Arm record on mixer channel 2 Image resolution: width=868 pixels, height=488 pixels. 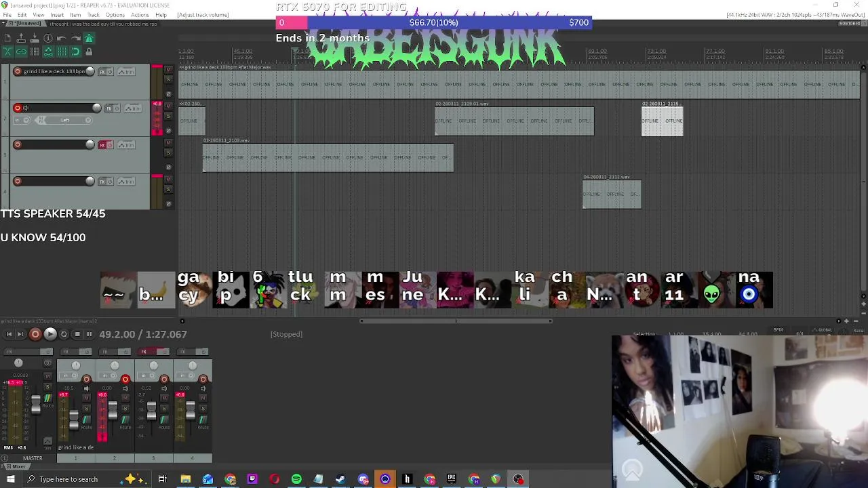coord(125,379)
